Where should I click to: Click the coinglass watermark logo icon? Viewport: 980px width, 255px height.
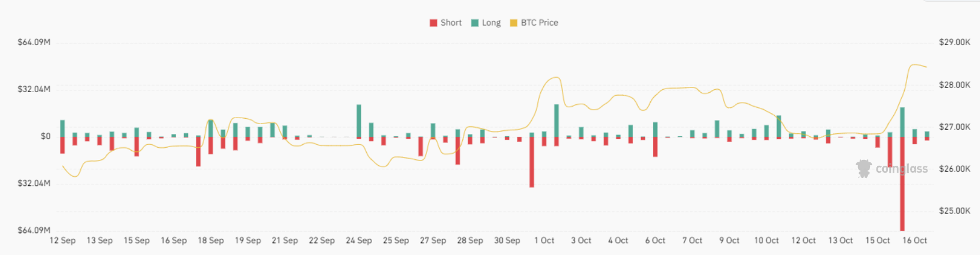[863, 169]
